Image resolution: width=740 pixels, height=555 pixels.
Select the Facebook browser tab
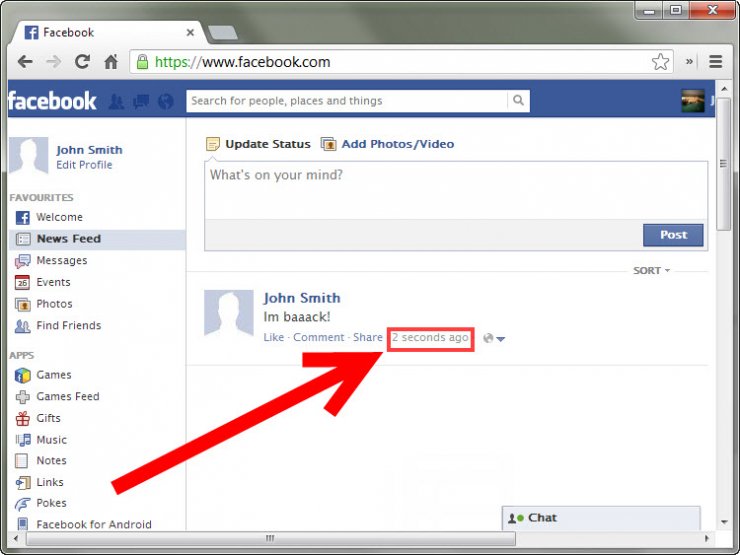coord(109,33)
